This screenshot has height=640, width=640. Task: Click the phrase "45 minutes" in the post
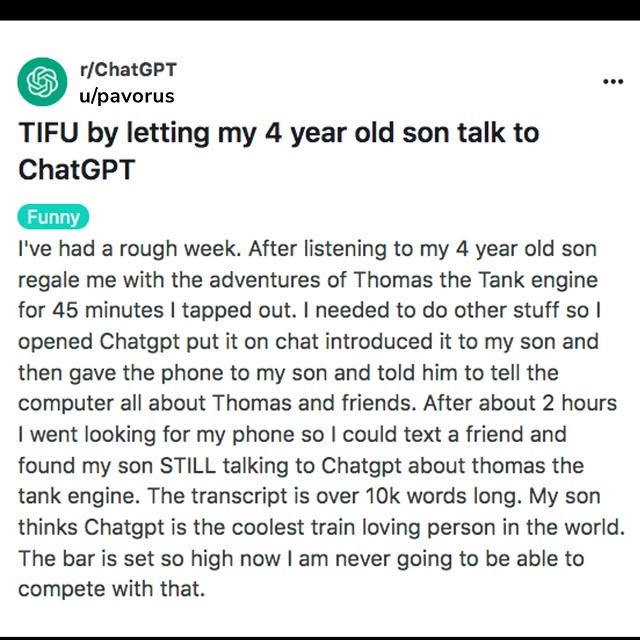[106, 309]
